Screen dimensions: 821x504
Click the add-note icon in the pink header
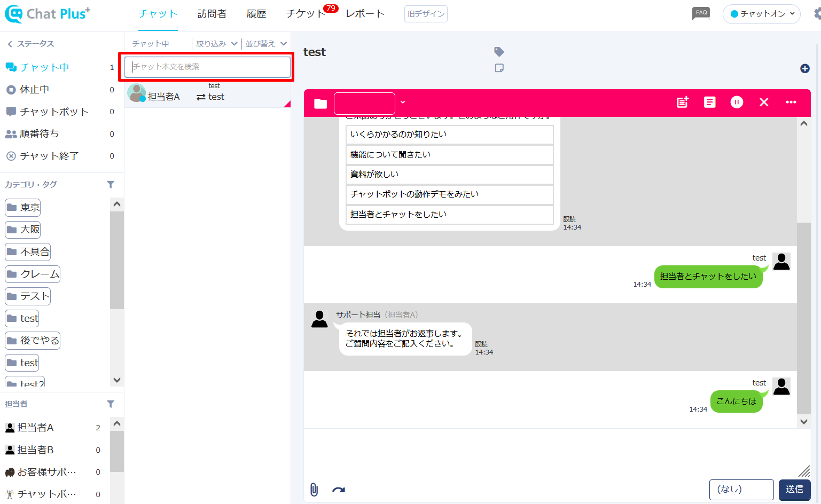[683, 103]
